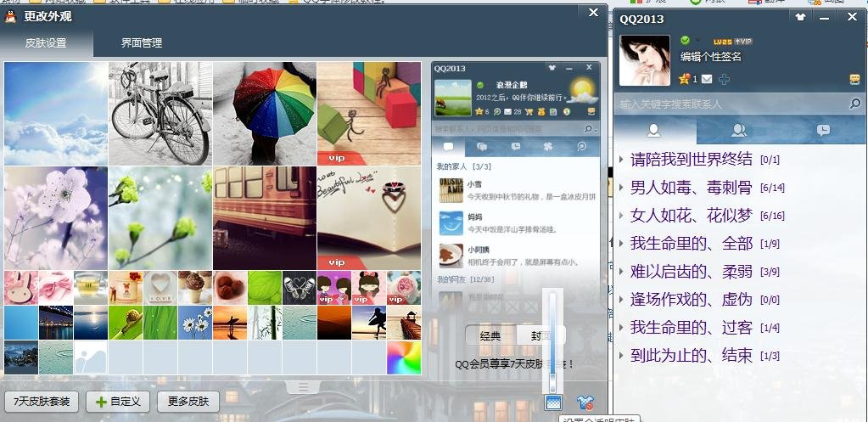Click the contact 妈妈 in preview
The image size is (868, 422).
tap(516, 222)
